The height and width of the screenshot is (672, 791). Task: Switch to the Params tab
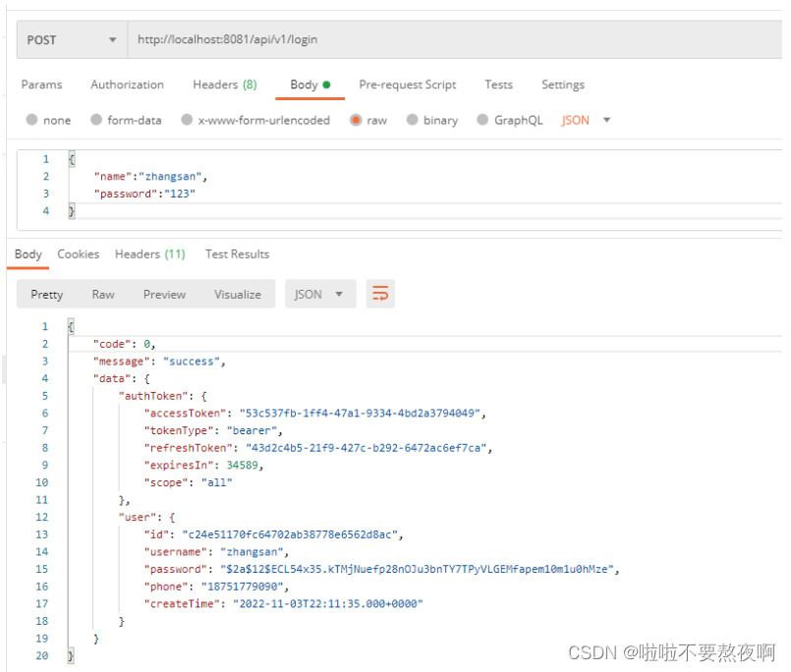pyautogui.click(x=41, y=84)
